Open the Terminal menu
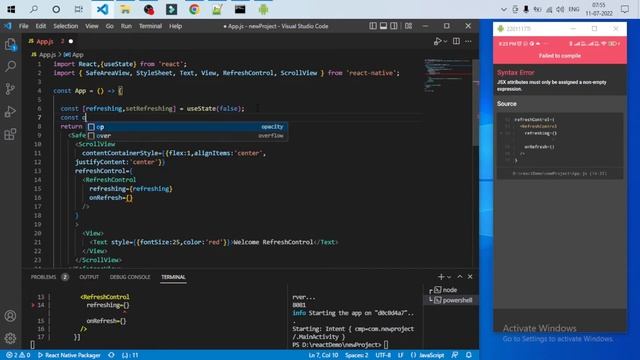Screen dimensions: 640x360 (x=150, y=26)
